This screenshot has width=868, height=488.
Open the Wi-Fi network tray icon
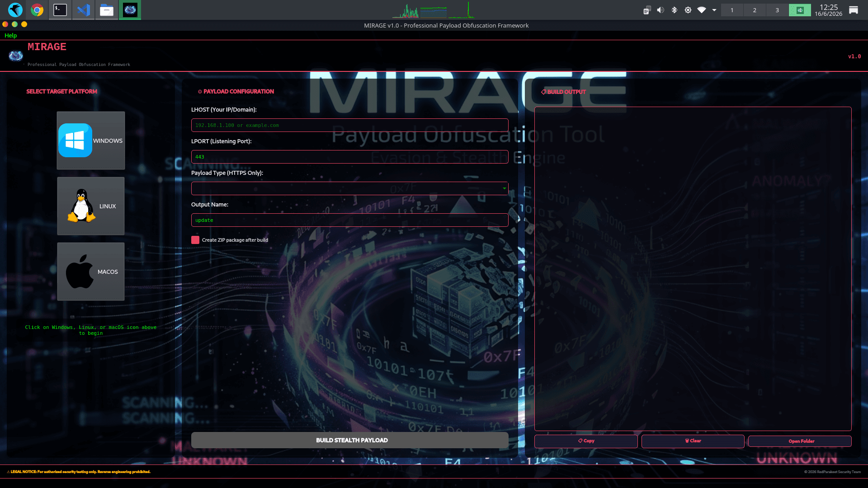coord(702,10)
